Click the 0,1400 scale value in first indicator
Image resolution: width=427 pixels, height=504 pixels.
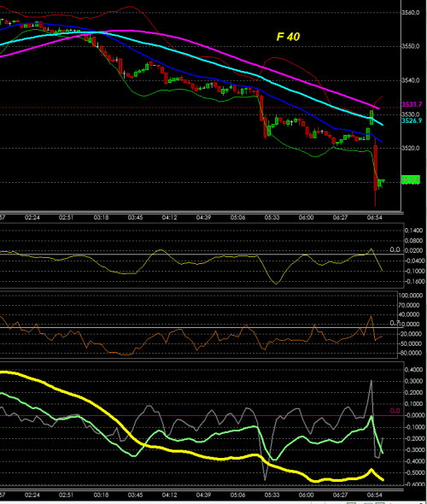click(x=414, y=231)
